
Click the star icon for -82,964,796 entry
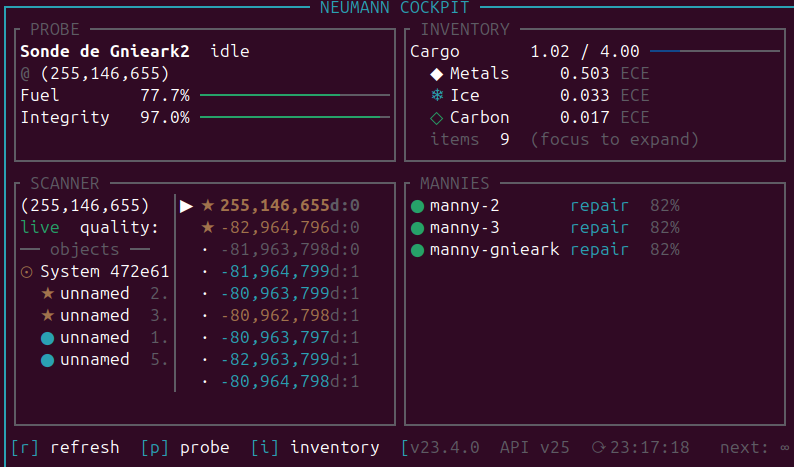pyautogui.click(x=208, y=227)
